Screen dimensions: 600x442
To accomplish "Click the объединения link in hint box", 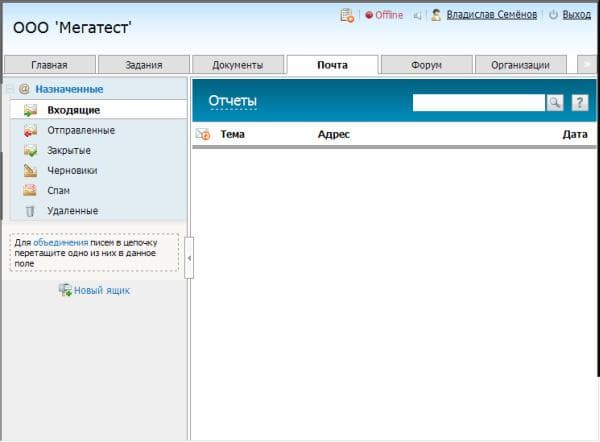I will [60, 243].
